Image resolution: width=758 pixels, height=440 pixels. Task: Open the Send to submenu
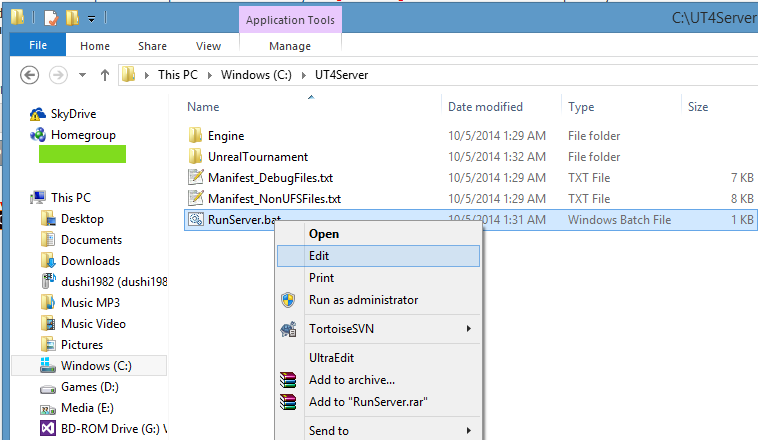(x=379, y=430)
